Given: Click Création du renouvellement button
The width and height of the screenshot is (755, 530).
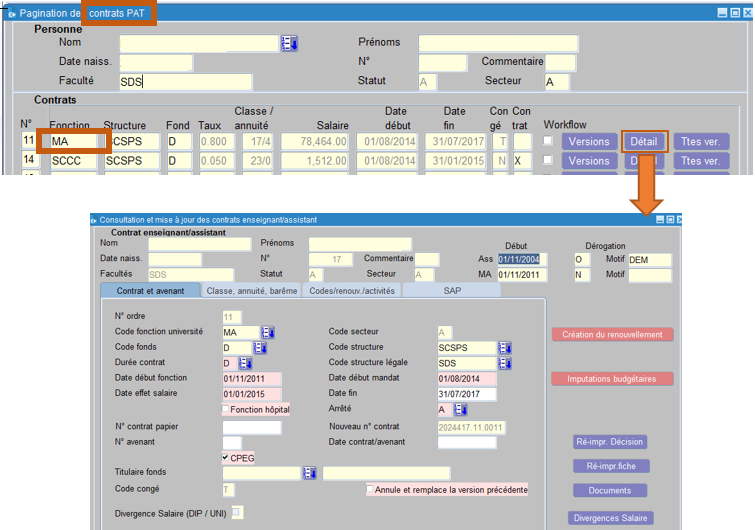Looking at the screenshot, I should point(612,335).
